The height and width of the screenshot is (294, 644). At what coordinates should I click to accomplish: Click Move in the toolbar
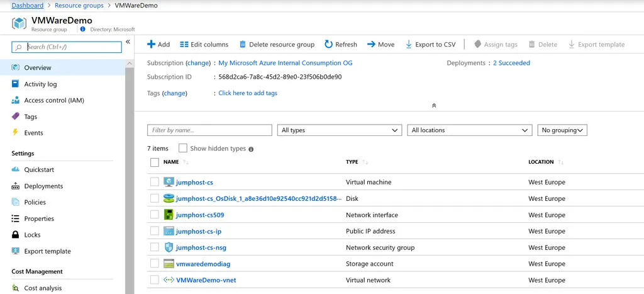(x=380, y=45)
